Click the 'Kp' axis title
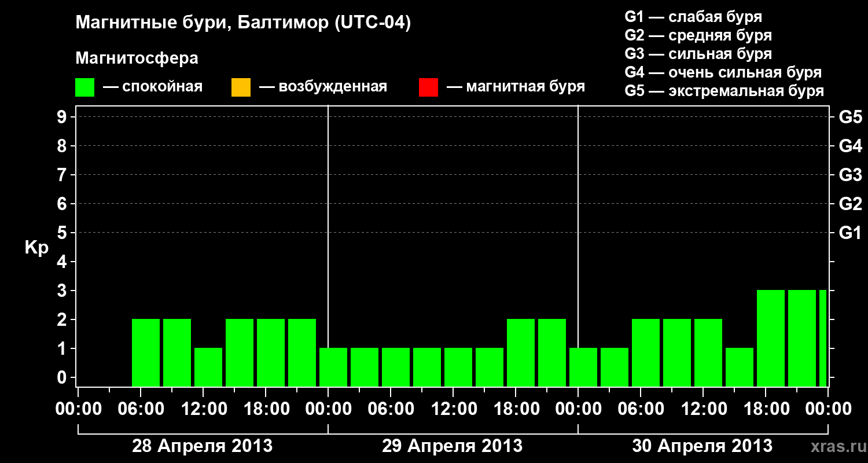The height and width of the screenshot is (463, 868). [37, 248]
